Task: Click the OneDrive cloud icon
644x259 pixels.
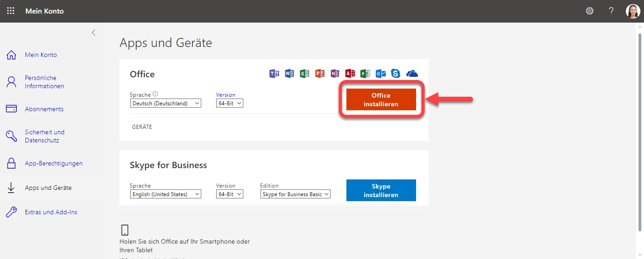Action: [412, 74]
